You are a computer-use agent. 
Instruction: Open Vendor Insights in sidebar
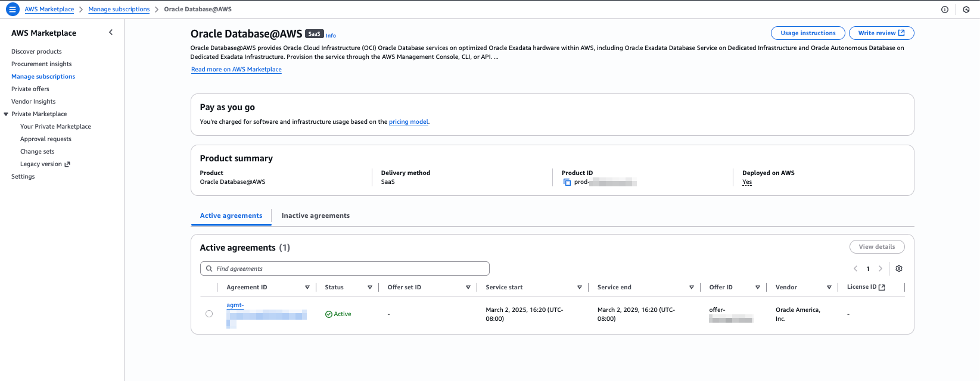pyautogui.click(x=33, y=102)
